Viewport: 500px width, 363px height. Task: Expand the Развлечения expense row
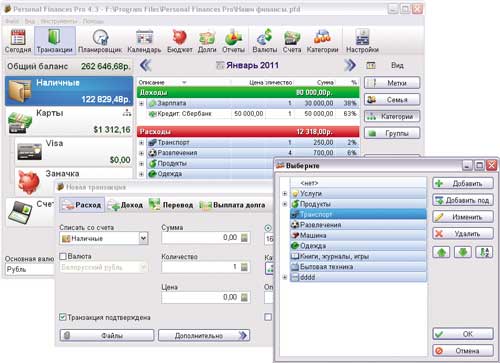tap(141, 153)
